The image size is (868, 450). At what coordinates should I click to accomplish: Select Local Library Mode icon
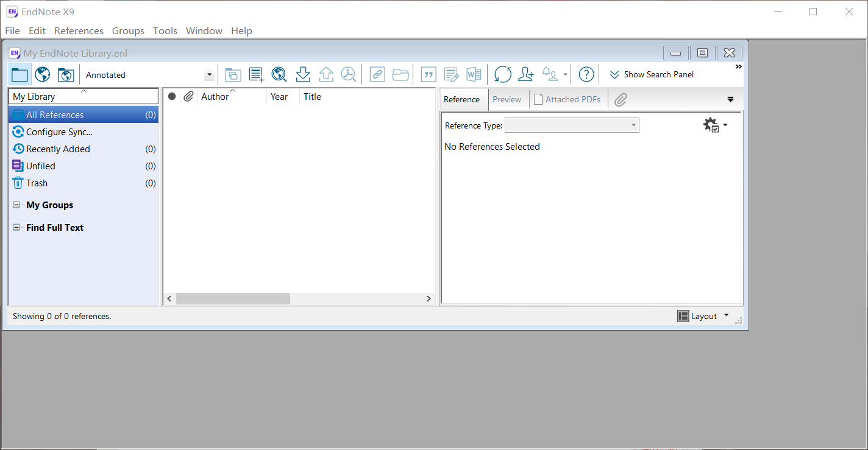tap(20, 75)
